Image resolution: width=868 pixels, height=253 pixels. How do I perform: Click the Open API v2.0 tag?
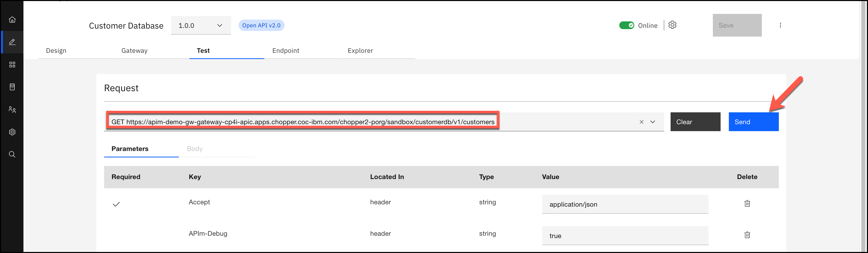tap(261, 25)
